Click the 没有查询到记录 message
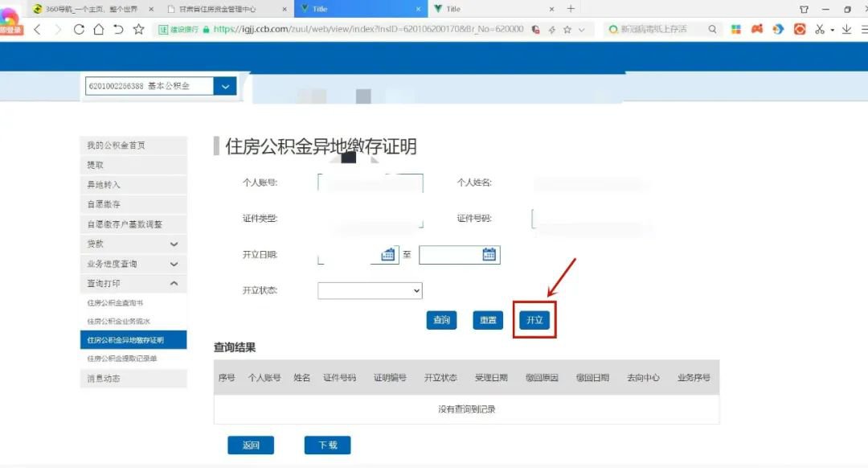The height and width of the screenshot is (468, 868). [467, 409]
